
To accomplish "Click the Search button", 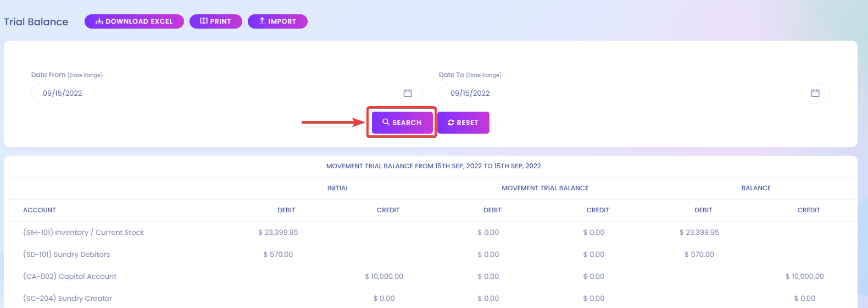I will tap(402, 122).
